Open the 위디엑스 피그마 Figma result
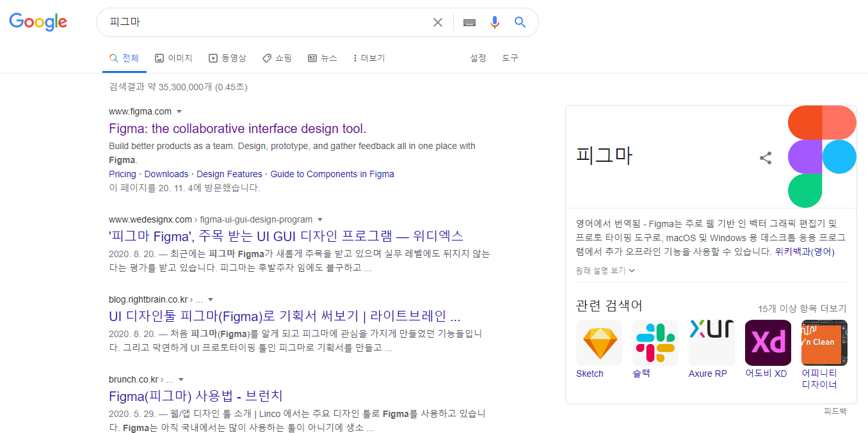Screen dimensions: 868x433 (286, 236)
